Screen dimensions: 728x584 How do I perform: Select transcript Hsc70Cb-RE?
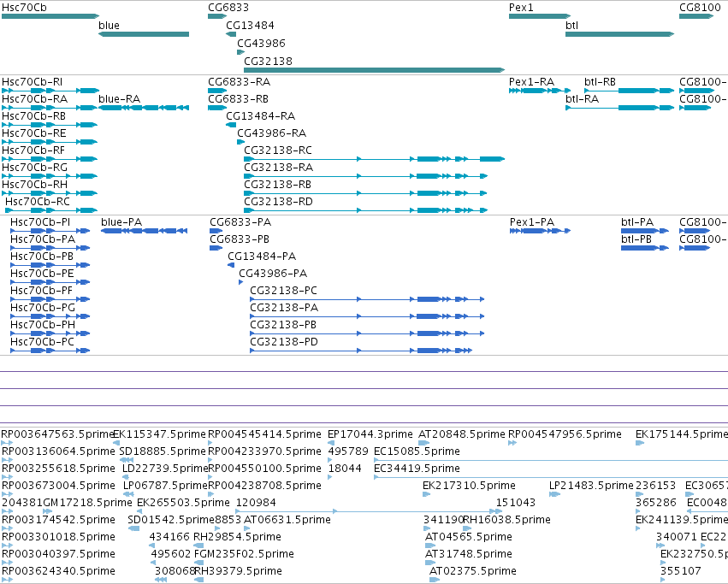[34, 133]
